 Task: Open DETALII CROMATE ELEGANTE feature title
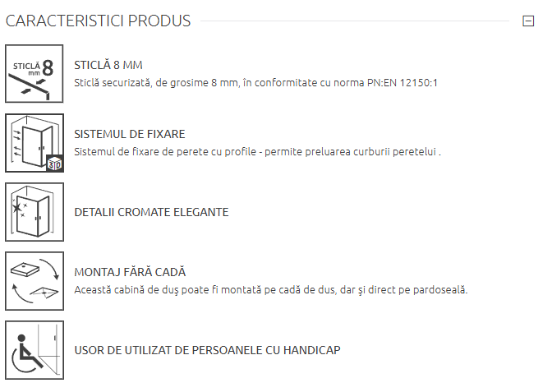click(151, 212)
